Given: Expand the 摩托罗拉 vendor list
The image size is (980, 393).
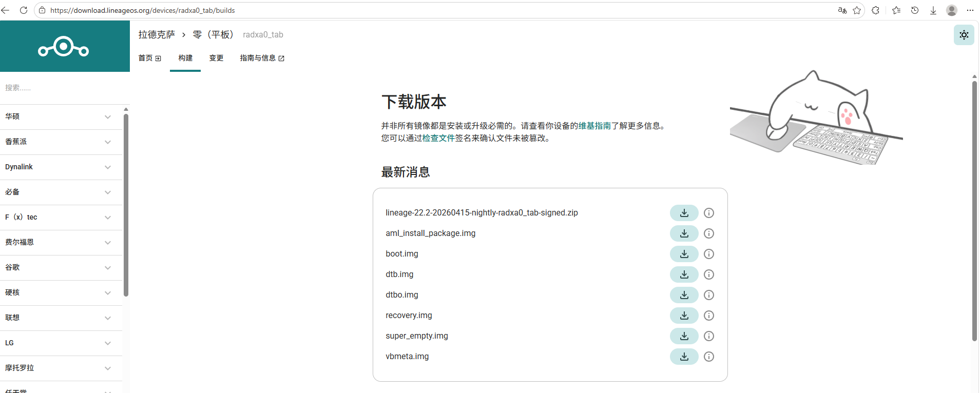Looking at the screenshot, I should click(61, 368).
